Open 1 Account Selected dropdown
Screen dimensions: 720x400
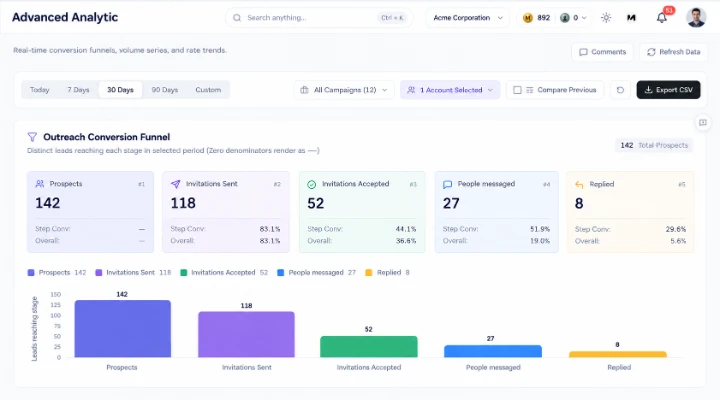pos(450,90)
